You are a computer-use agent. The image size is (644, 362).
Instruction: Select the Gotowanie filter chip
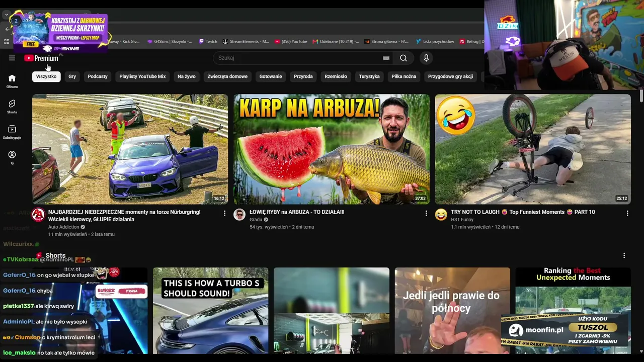click(271, 76)
